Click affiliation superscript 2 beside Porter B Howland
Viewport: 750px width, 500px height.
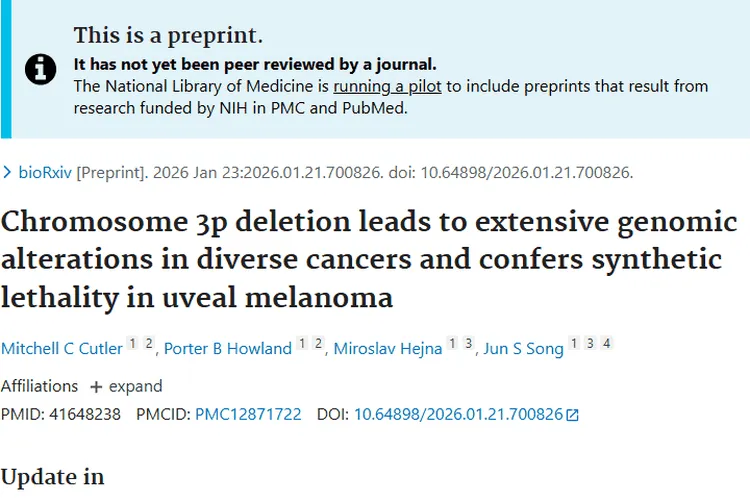(318, 344)
